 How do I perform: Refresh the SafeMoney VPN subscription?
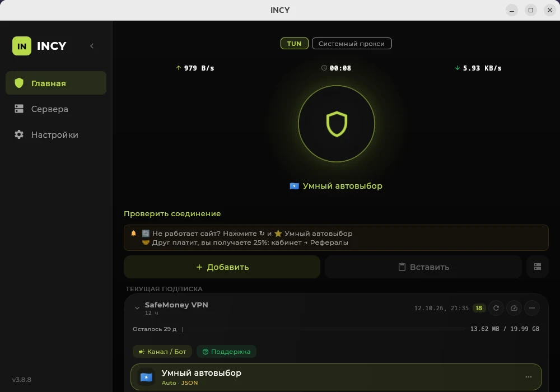496,308
